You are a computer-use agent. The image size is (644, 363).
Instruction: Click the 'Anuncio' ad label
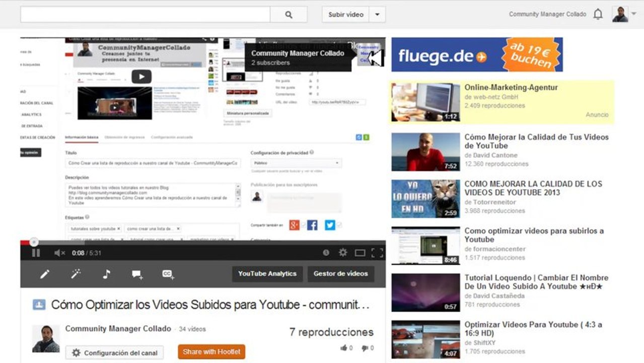tap(597, 115)
